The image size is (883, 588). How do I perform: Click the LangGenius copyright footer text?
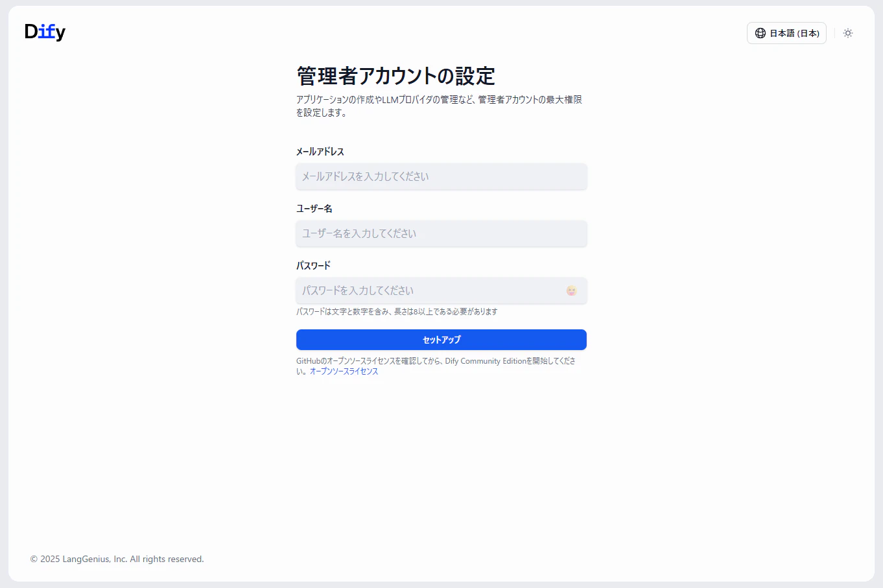point(117,559)
